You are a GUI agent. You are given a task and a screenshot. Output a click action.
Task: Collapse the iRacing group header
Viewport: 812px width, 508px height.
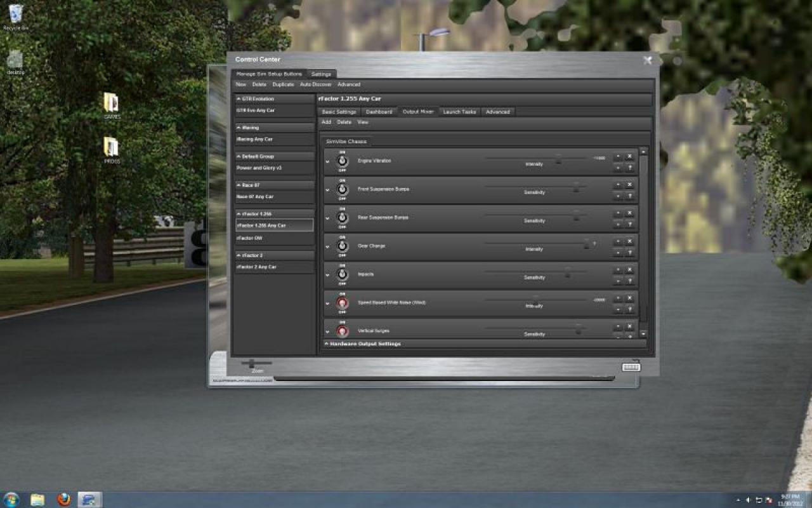coord(274,128)
